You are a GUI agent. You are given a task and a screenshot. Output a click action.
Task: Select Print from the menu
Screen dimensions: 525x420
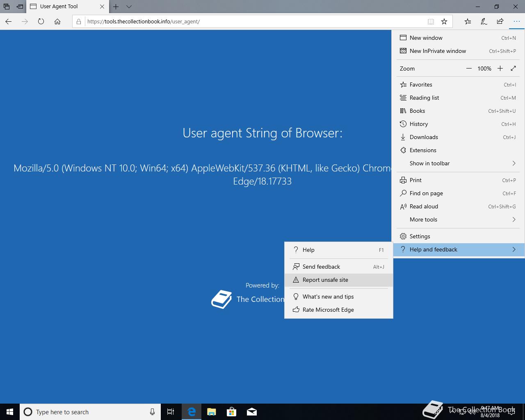pos(458,180)
